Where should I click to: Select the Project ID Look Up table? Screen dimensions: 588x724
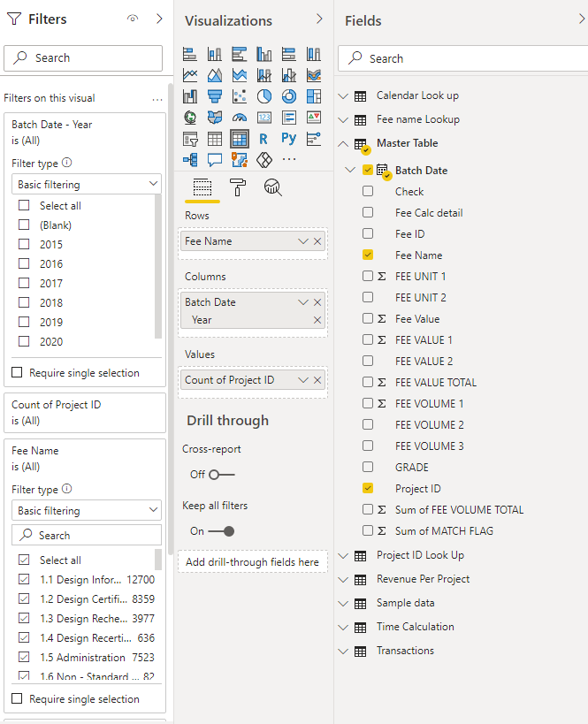tap(420, 555)
